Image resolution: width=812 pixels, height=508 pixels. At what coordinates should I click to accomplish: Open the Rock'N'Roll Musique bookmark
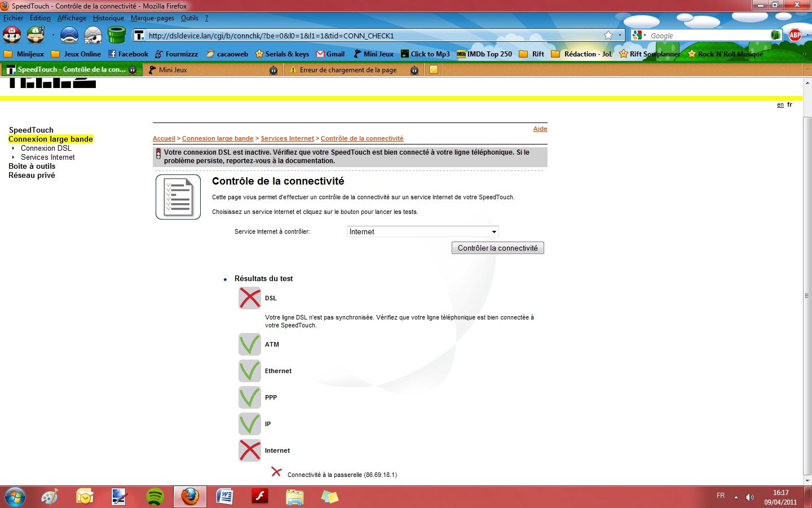[x=725, y=54]
